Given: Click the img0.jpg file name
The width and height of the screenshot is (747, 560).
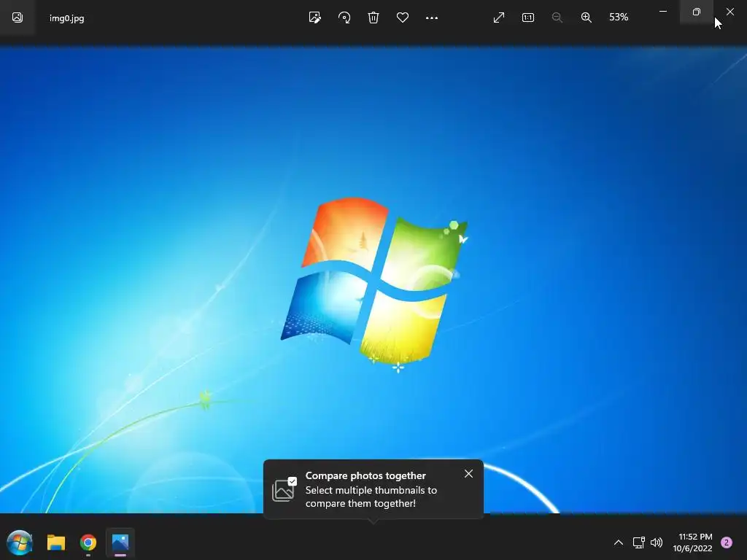Looking at the screenshot, I should coord(66,18).
